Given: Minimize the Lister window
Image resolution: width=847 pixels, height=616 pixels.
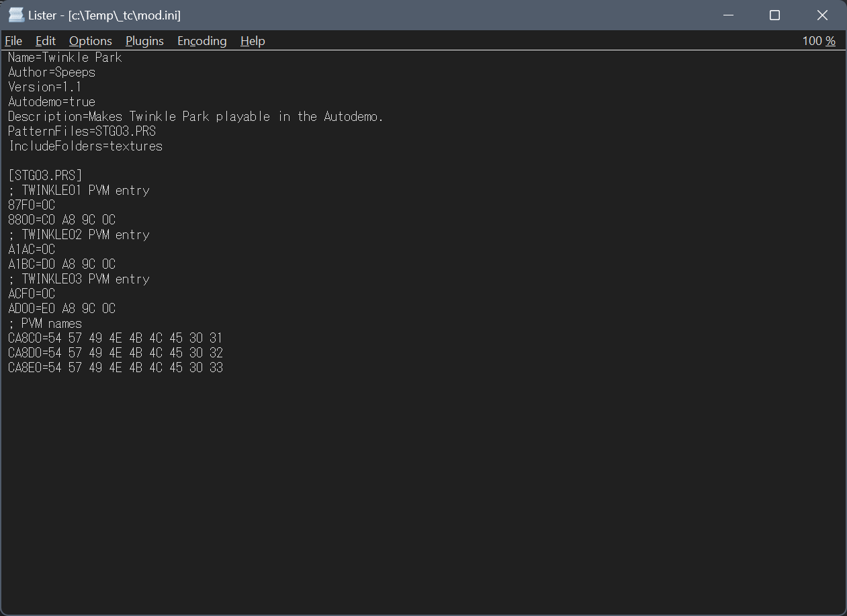Looking at the screenshot, I should (727, 15).
